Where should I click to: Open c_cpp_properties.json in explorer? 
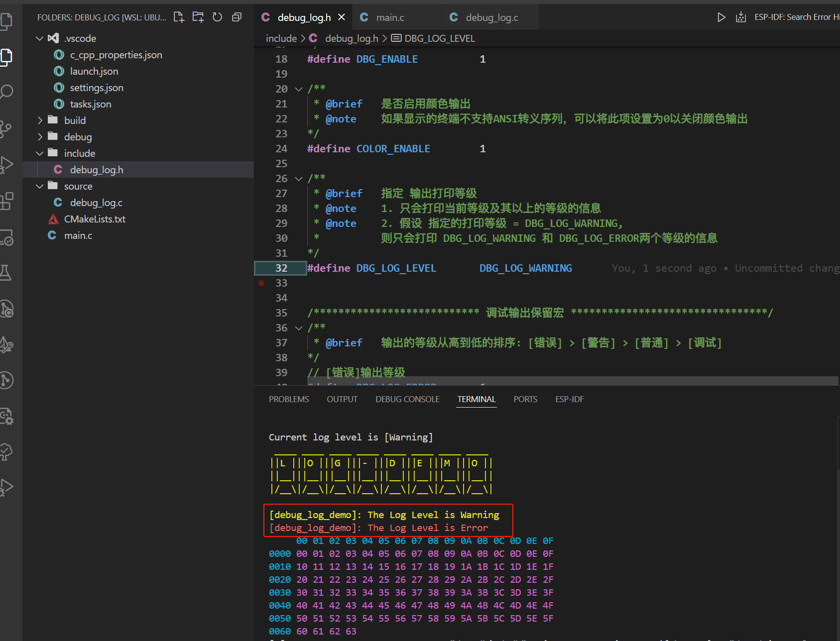point(138,55)
